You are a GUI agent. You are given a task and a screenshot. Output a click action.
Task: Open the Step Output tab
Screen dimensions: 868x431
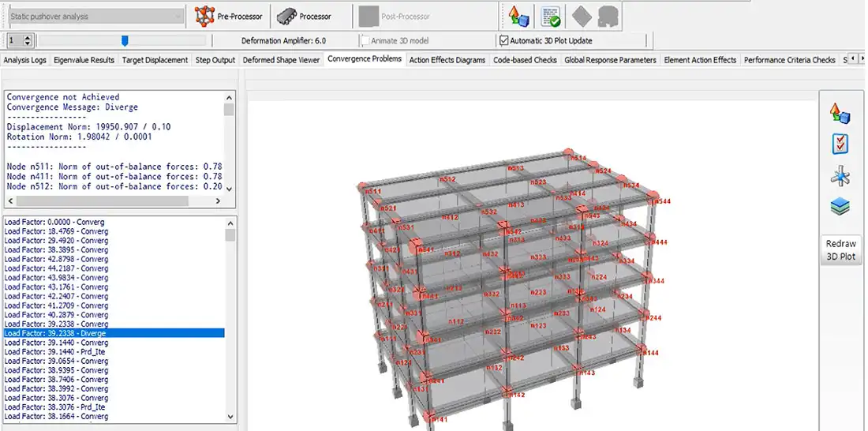[x=215, y=60]
